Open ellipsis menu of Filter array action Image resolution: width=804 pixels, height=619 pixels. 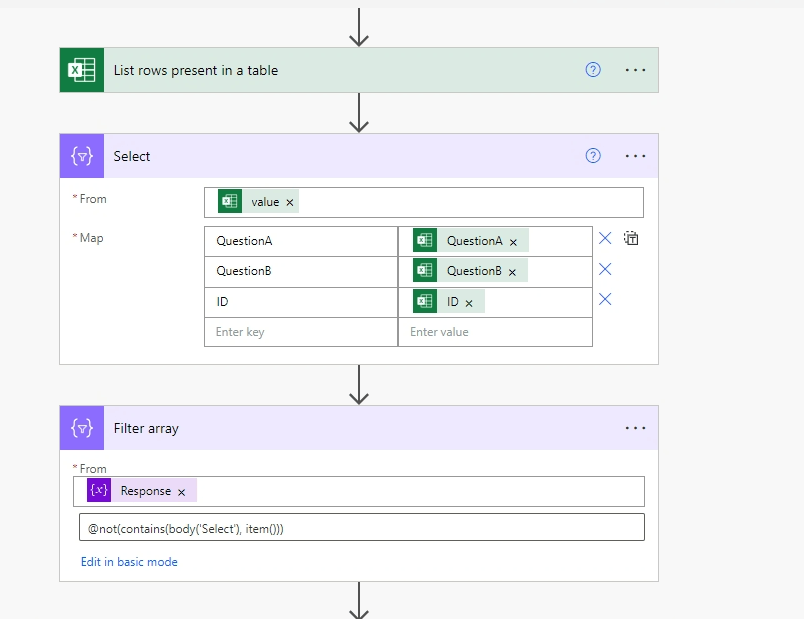tap(635, 428)
